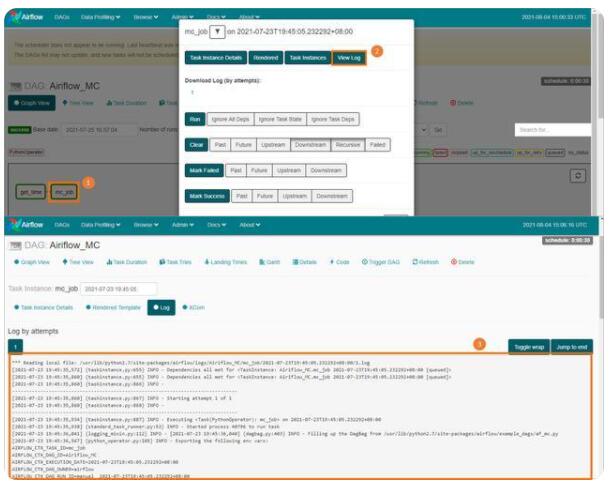Click Refresh on the lower log page
This screenshot has height=484, width=610.
point(426,262)
